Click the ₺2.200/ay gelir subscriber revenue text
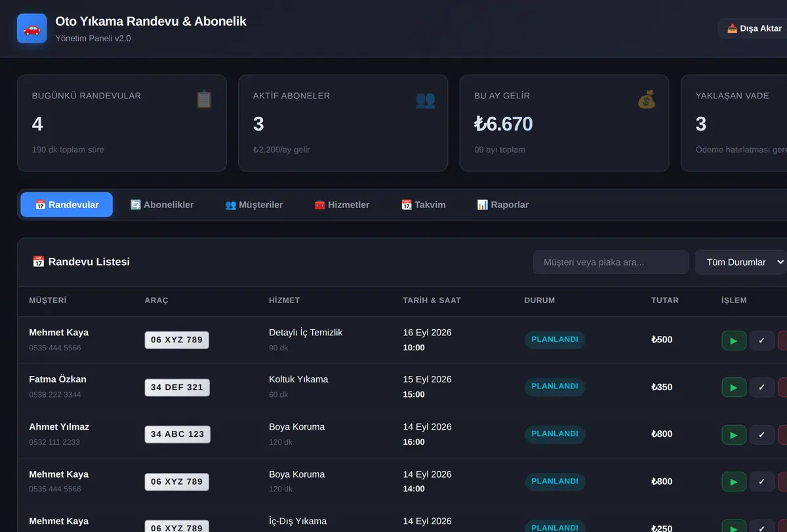This screenshot has width=787, height=532. click(281, 150)
